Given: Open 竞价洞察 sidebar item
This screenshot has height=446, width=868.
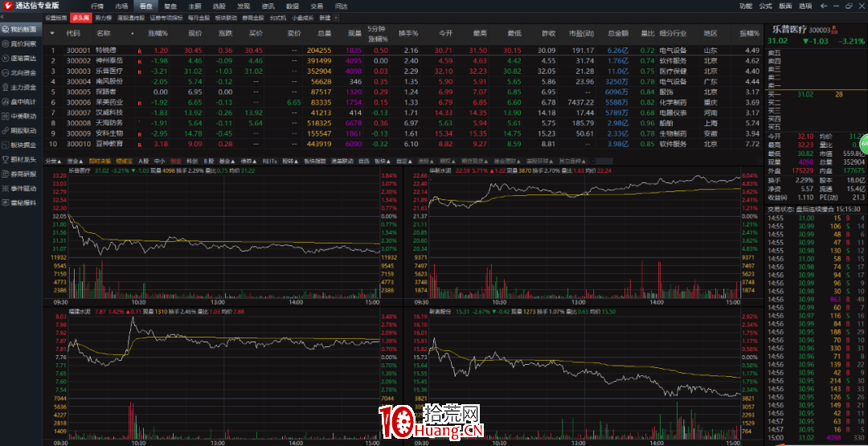Looking at the screenshot, I should pos(21,43).
